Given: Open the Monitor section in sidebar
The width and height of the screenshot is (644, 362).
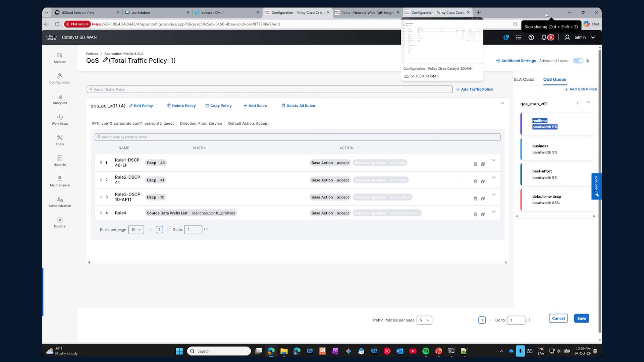Looking at the screenshot, I should pos(60,58).
